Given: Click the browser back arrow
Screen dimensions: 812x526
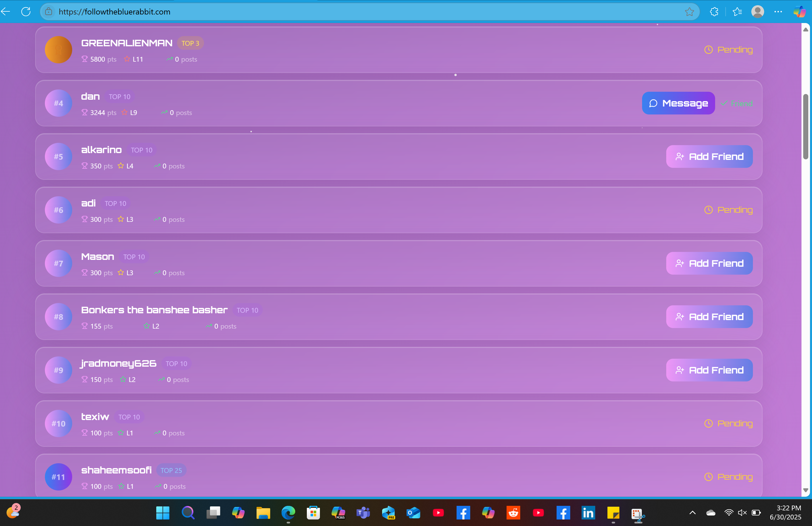Looking at the screenshot, I should (x=6, y=12).
